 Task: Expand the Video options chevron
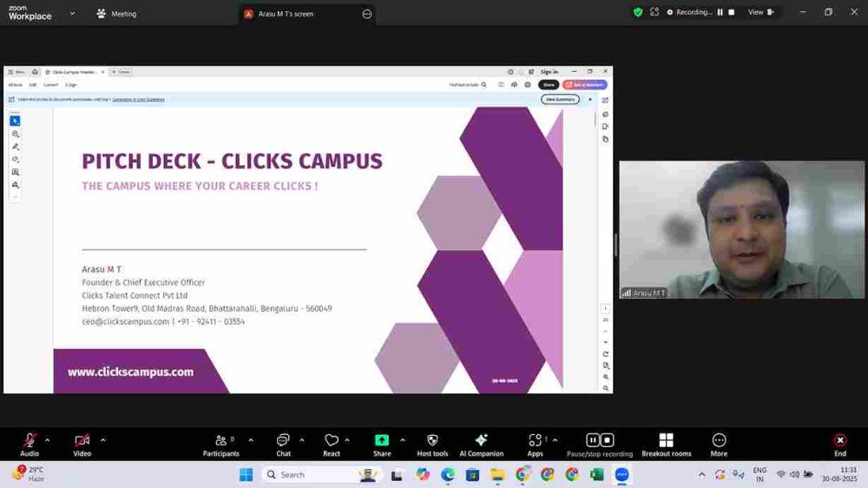pyautogui.click(x=102, y=440)
